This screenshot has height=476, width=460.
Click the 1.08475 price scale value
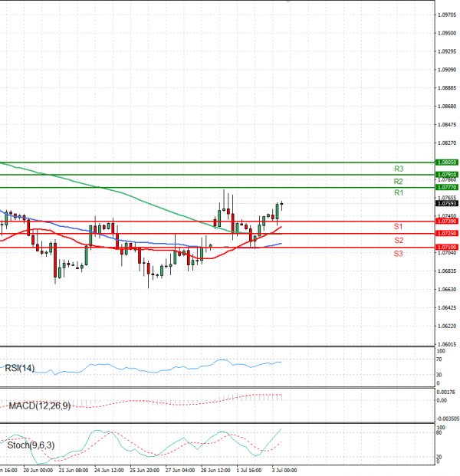pyautogui.click(x=447, y=125)
